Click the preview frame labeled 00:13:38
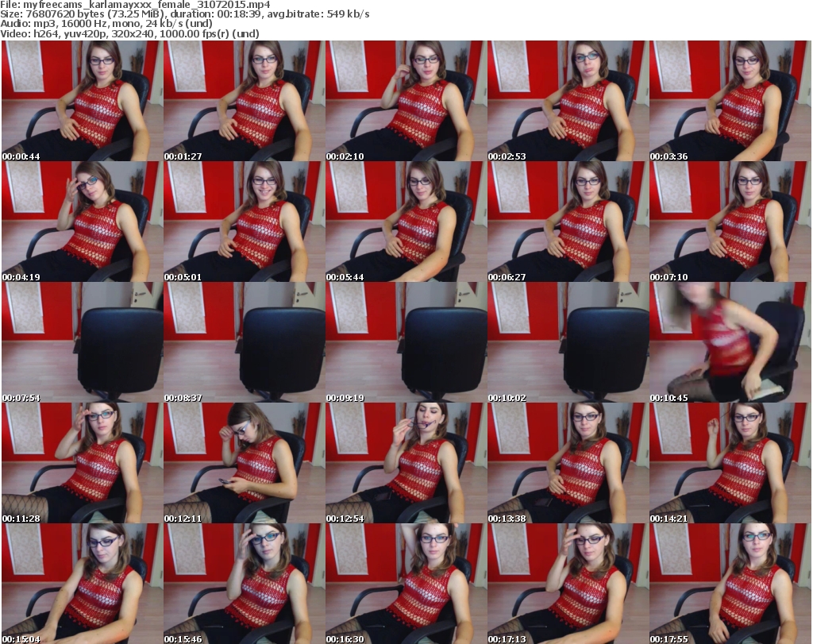The width and height of the screenshot is (813, 644). point(568,463)
